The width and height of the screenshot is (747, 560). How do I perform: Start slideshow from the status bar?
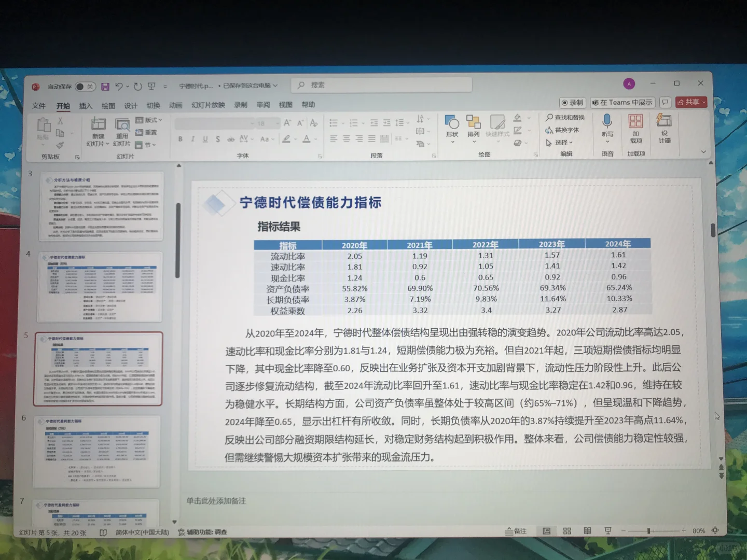tap(607, 531)
